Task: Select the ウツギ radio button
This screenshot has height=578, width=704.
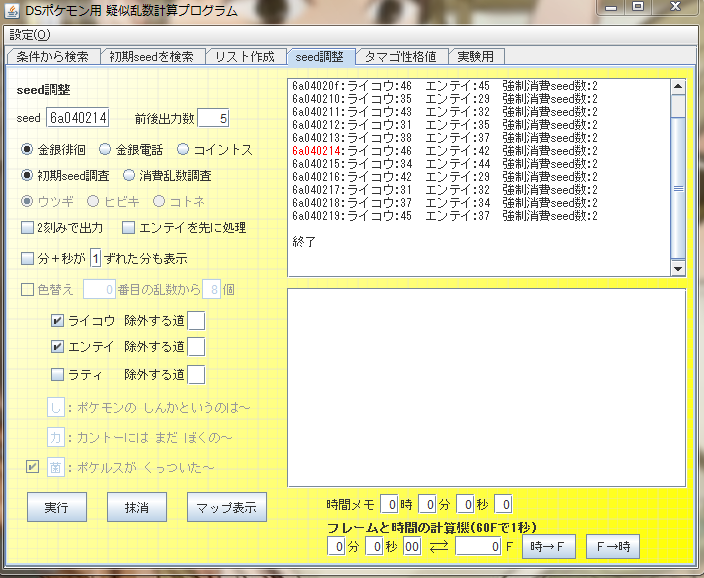Action: click(27, 201)
